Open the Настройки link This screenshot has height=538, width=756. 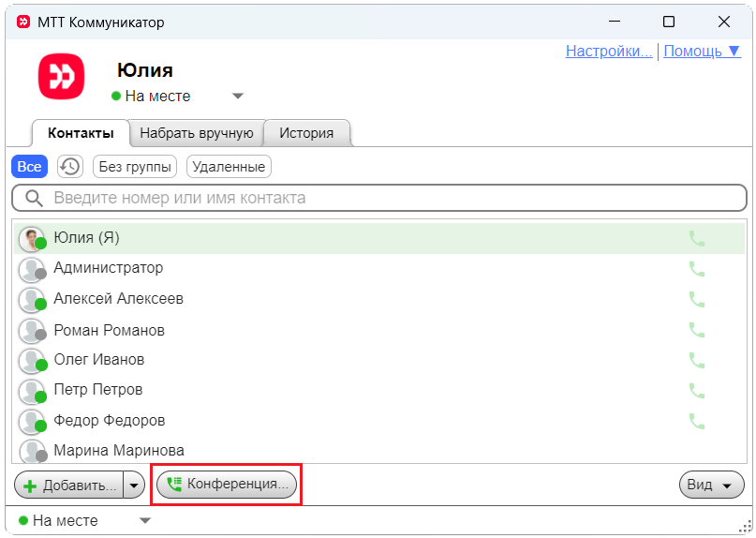point(609,51)
